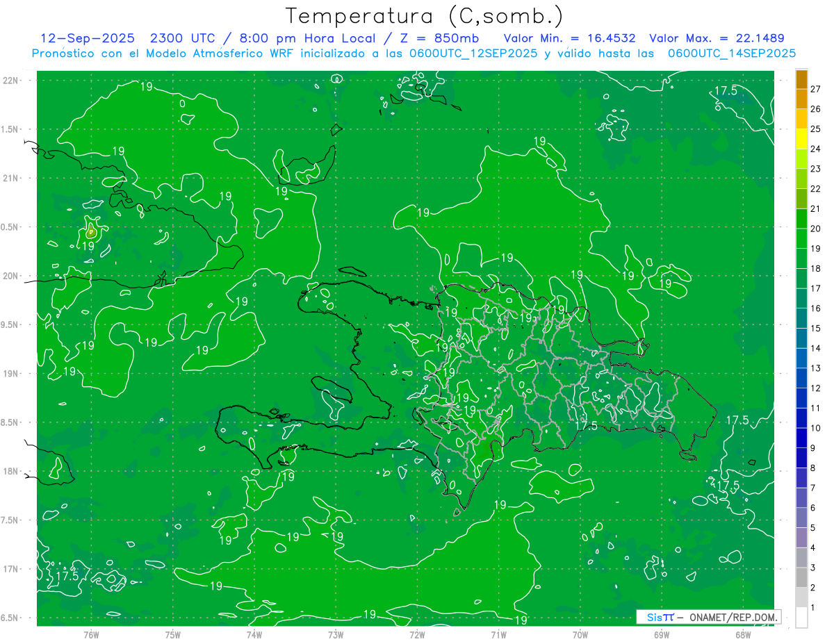The image size is (834, 644).
Task: Click the white legend swatch below 1
Action: point(801,618)
